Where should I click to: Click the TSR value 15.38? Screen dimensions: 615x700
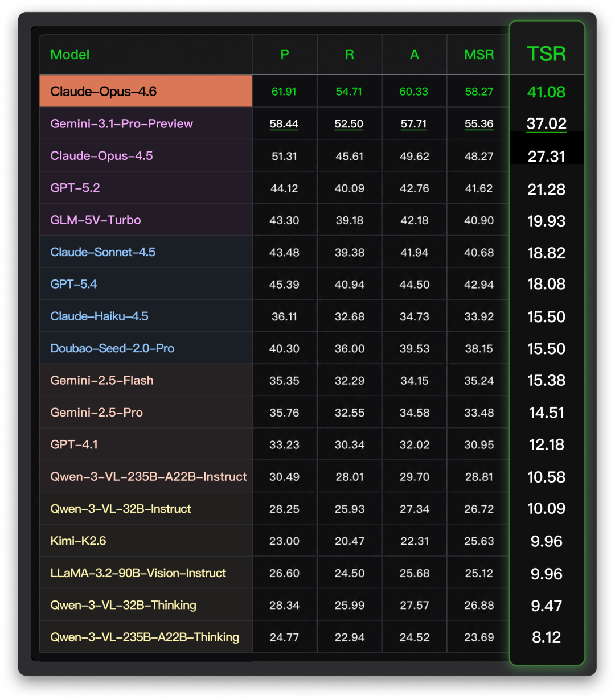pyautogui.click(x=547, y=380)
